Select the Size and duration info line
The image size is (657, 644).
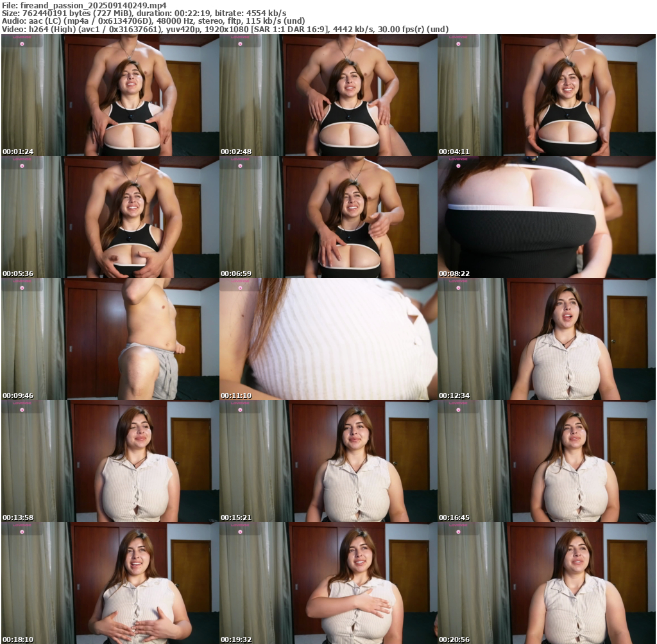point(144,13)
